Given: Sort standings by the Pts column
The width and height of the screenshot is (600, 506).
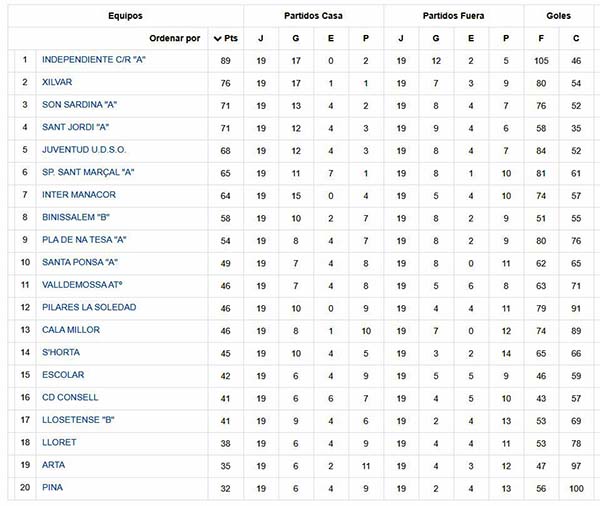Looking at the screenshot, I should click(x=226, y=38).
